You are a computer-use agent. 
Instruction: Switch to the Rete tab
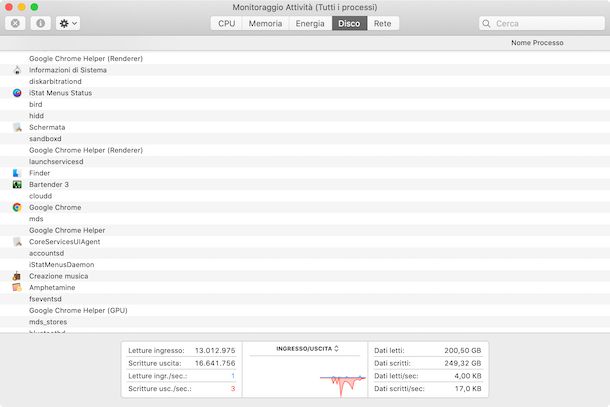coord(383,23)
